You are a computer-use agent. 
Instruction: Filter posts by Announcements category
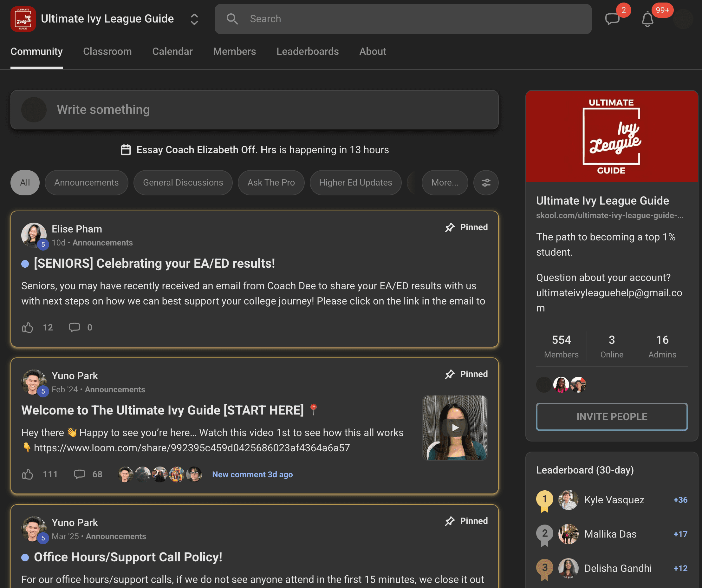(x=86, y=182)
